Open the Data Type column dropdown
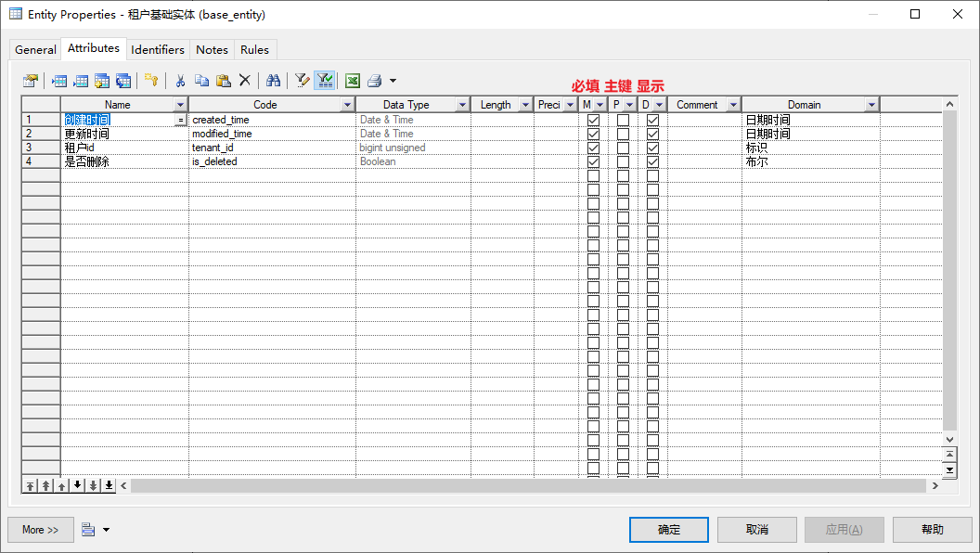 pos(462,104)
